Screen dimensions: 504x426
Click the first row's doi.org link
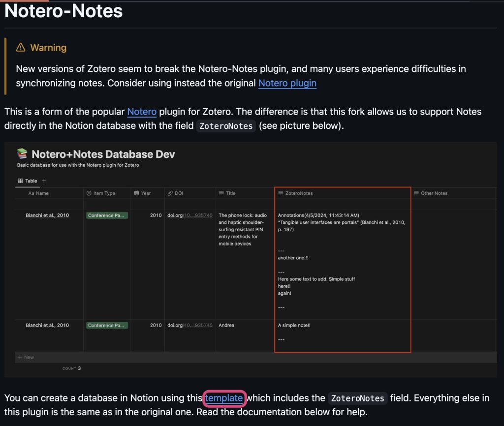(x=189, y=215)
